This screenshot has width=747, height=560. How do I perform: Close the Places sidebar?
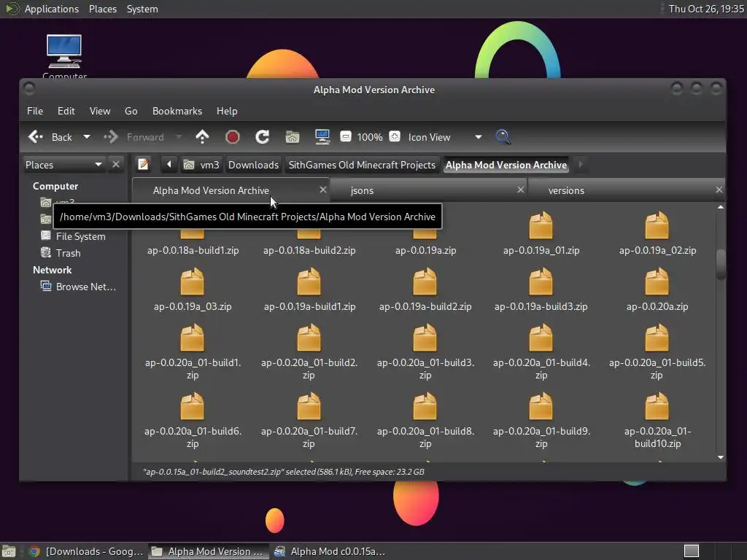pos(116,165)
